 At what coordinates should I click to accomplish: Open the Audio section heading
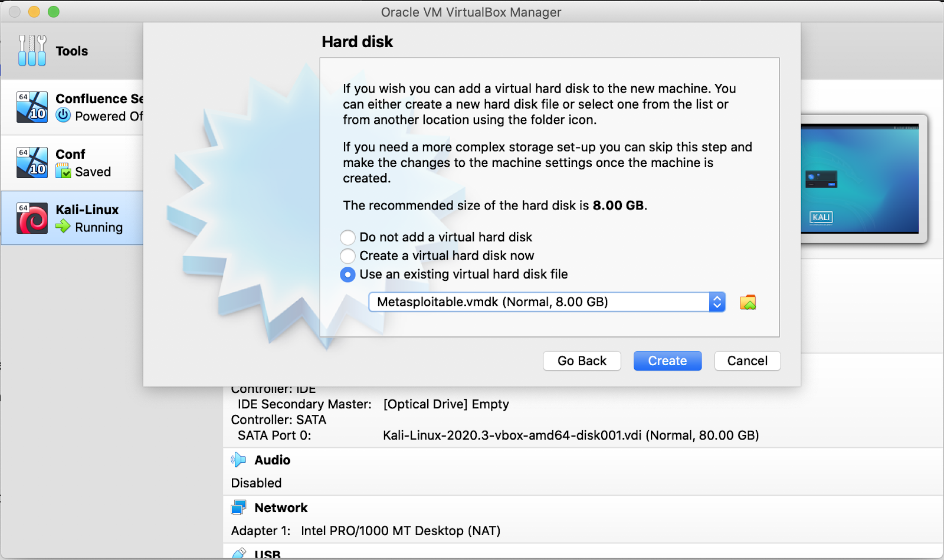272,460
